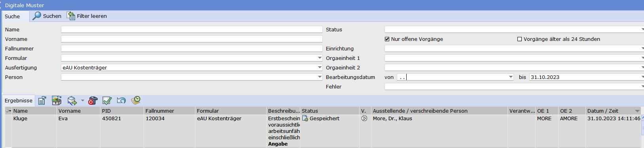Switch to the Suche tab
The width and height of the screenshot is (644, 148).
point(16,16)
